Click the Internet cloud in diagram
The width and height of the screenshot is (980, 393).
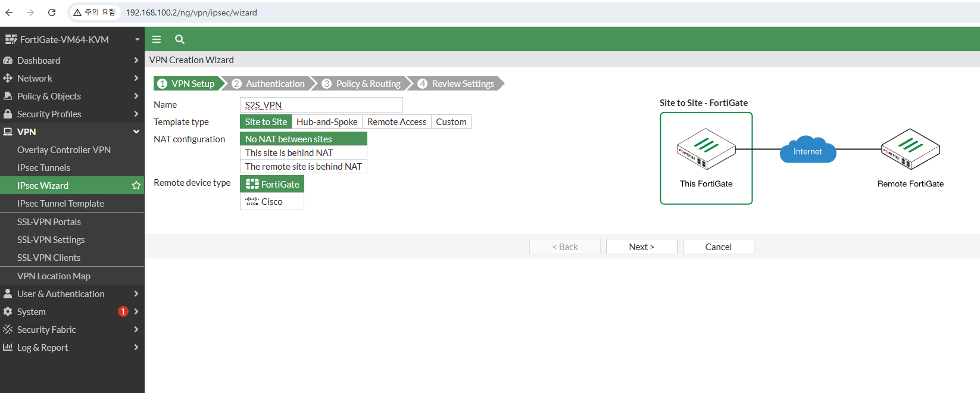(x=808, y=149)
